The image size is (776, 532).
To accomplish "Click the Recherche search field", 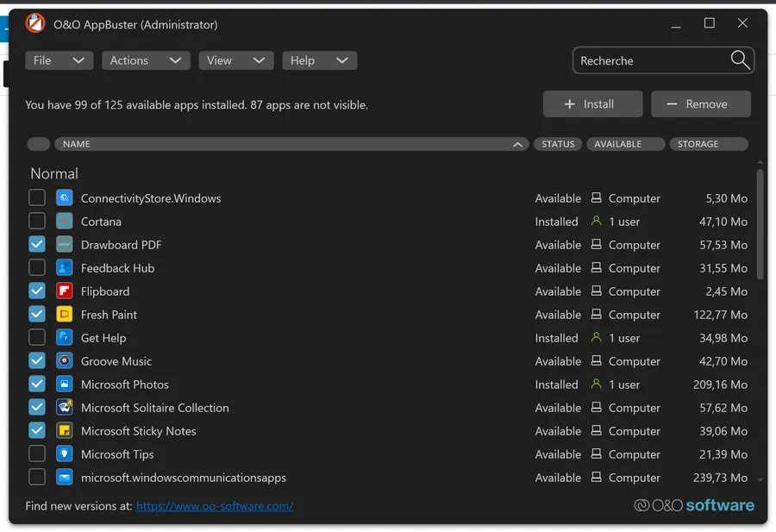I will [663, 60].
